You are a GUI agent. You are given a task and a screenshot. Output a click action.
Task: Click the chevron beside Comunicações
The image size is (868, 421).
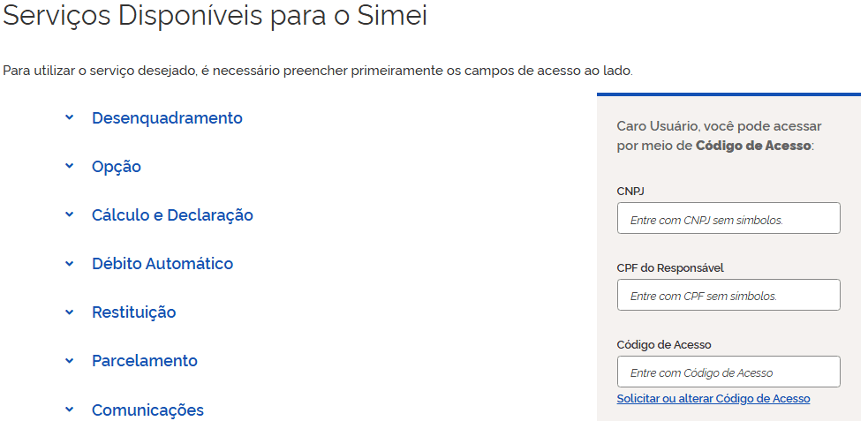point(69,410)
